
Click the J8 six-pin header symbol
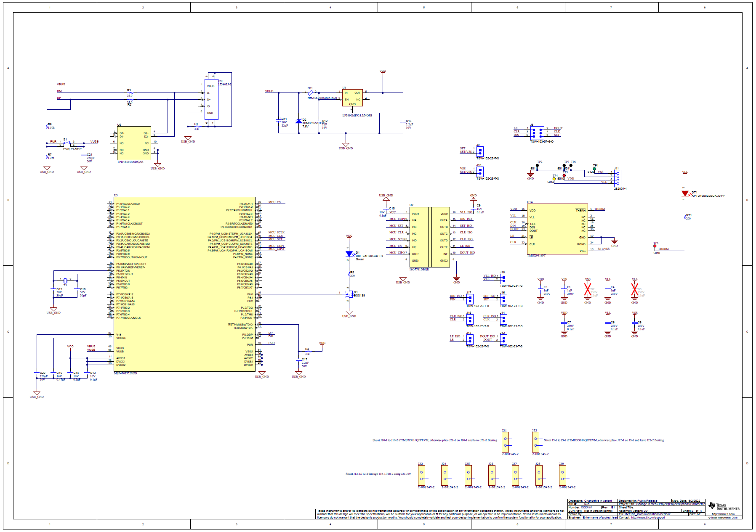tap(537, 132)
